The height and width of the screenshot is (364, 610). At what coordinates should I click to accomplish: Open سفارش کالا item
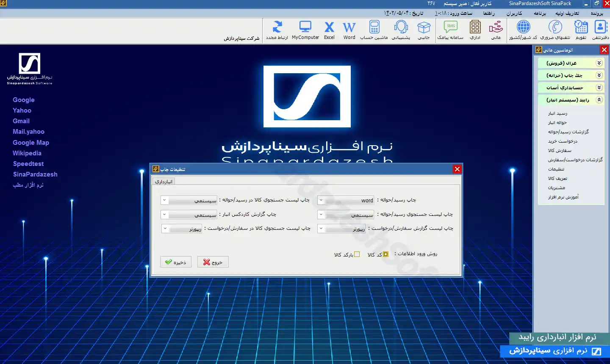(560, 151)
